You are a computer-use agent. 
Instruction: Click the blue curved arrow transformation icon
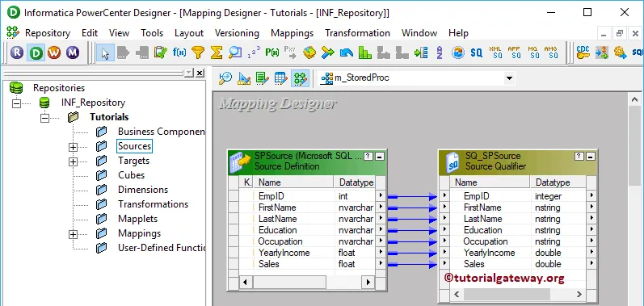(347, 52)
